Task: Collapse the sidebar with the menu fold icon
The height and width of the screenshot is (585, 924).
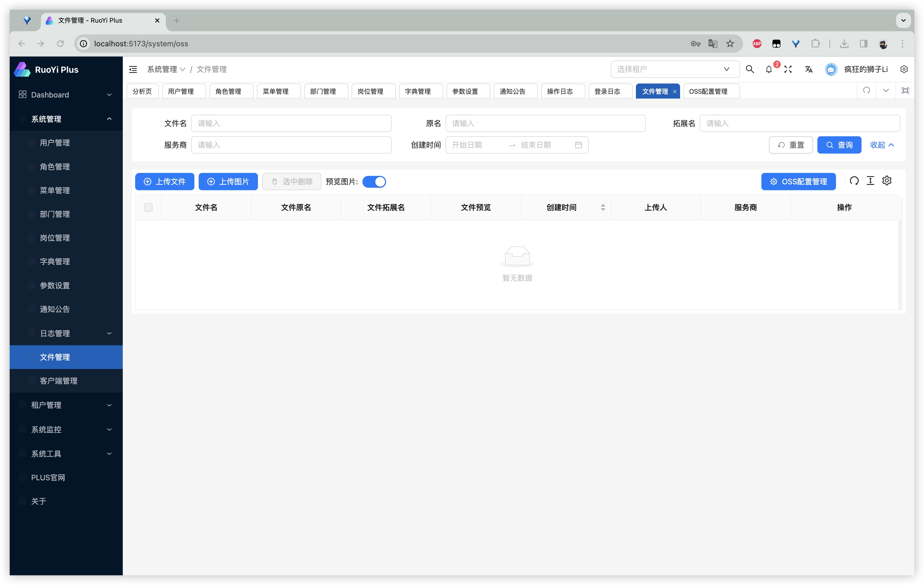Action: coord(133,69)
